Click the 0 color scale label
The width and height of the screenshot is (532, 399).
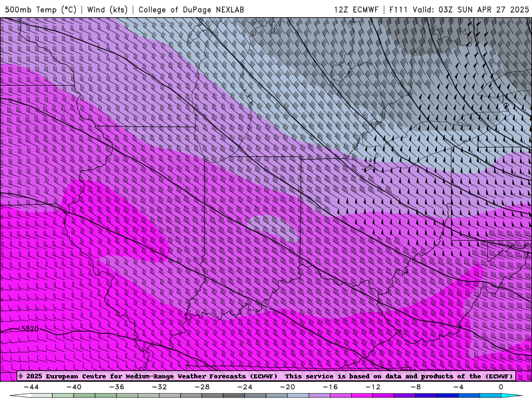pyautogui.click(x=501, y=387)
